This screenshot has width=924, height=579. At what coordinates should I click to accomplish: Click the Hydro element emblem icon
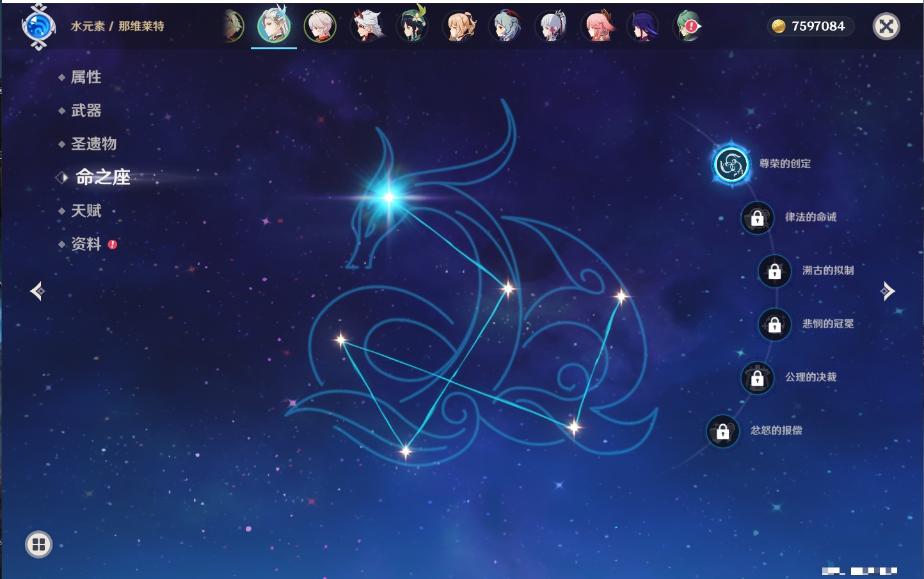[x=38, y=27]
